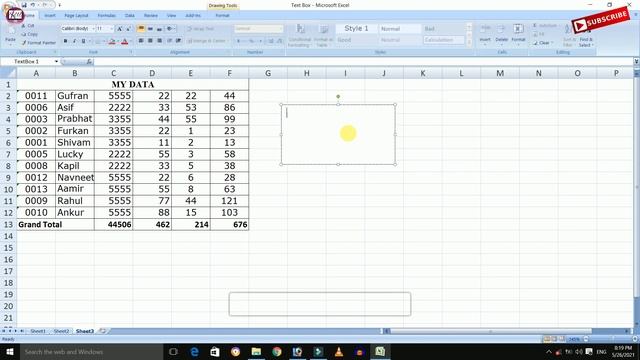
Task: Click the Cut command
Action: tap(28, 26)
